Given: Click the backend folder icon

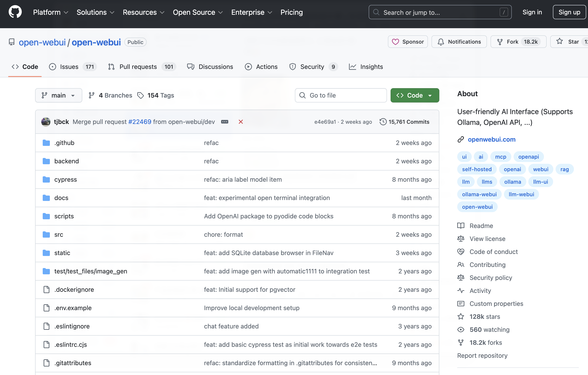Looking at the screenshot, I should pyautogui.click(x=46, y=161).
